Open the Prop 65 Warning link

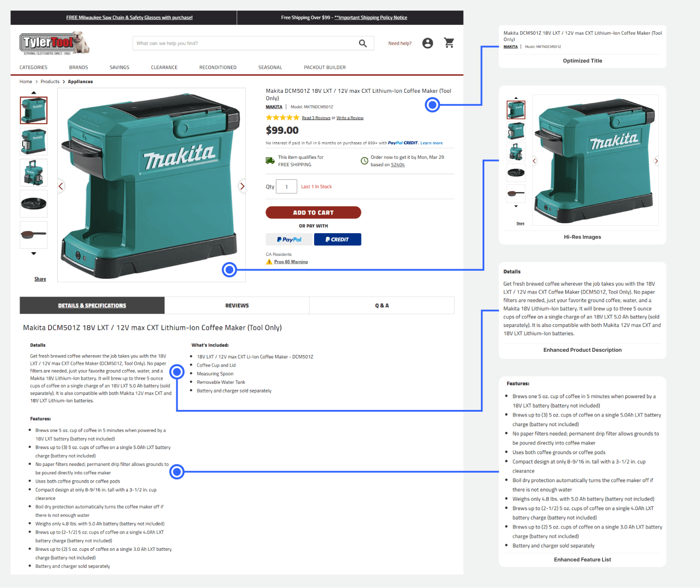(x=291, y=262)
